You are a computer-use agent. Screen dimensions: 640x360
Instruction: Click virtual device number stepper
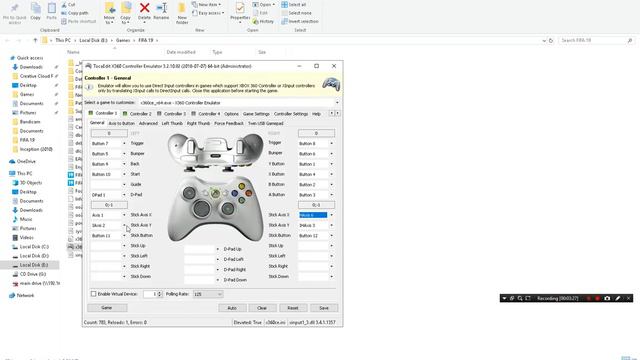(x=160, y=294)
